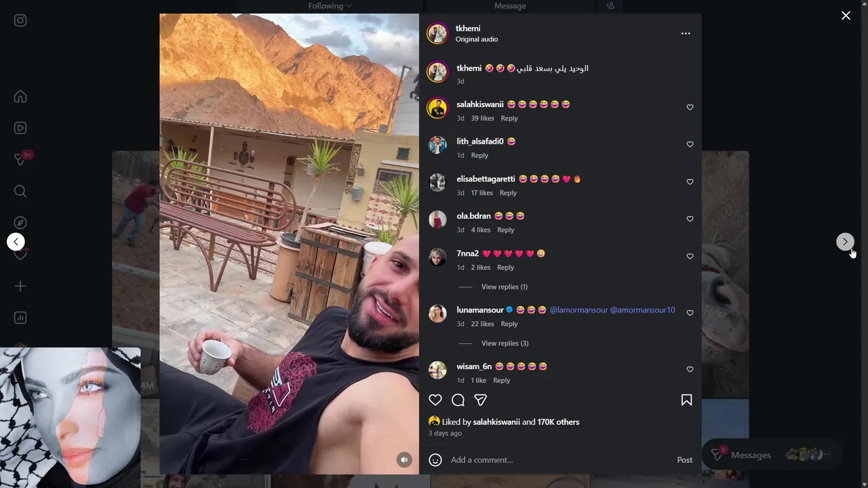Open the more options three-dot menu
The image size is (868, 488).
[686, 33]
